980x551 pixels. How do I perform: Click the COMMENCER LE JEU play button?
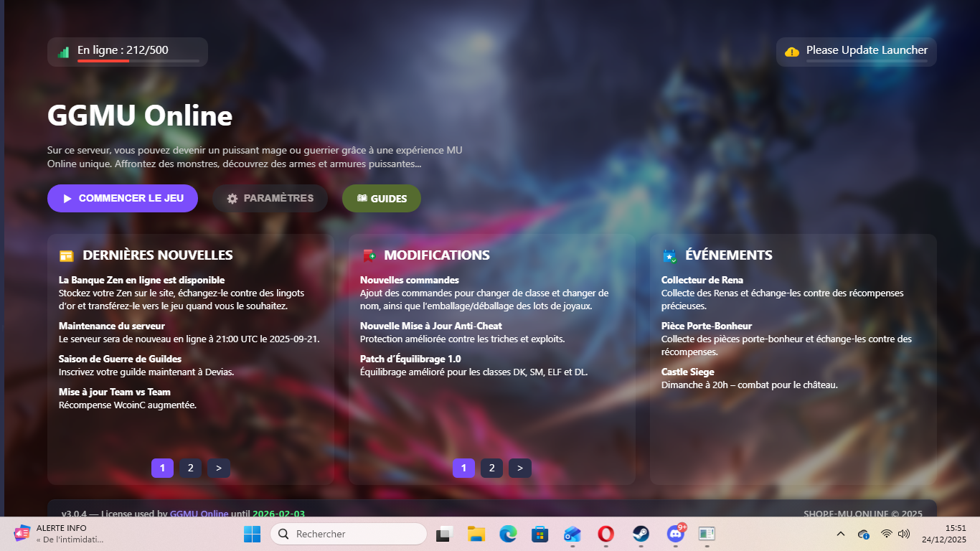pyautogui.click(x=123, y=199)
